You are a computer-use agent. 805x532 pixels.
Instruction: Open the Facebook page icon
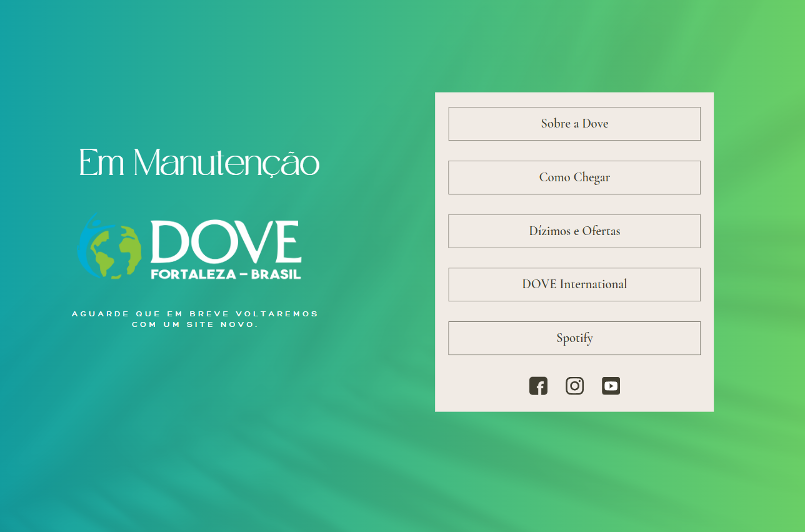point(538,386)
